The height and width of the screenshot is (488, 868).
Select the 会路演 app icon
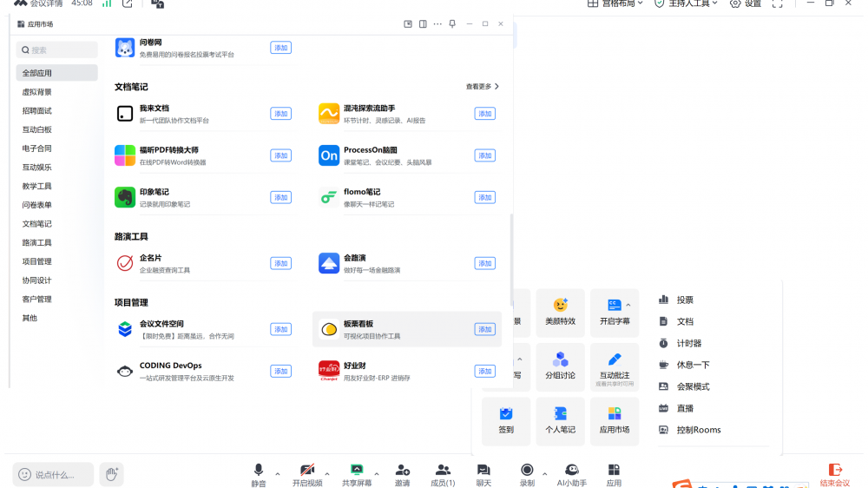click(x=329, y=263)
